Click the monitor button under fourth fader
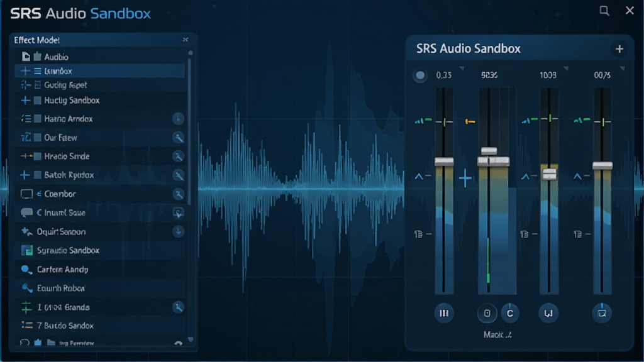This screenshot has height=362, width=644. pyautogui.click(x=602, y=313)
